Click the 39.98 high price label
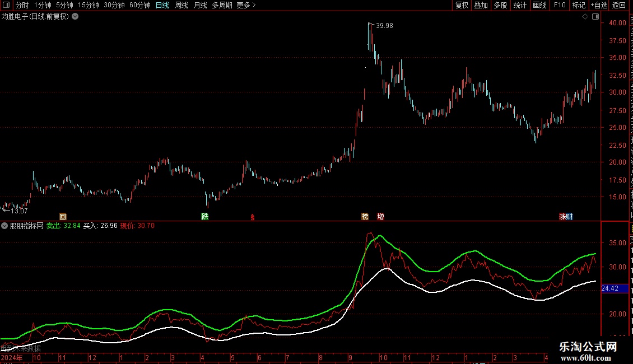The width and height of the screenshot is (633, 364). (x=384, y=26)
